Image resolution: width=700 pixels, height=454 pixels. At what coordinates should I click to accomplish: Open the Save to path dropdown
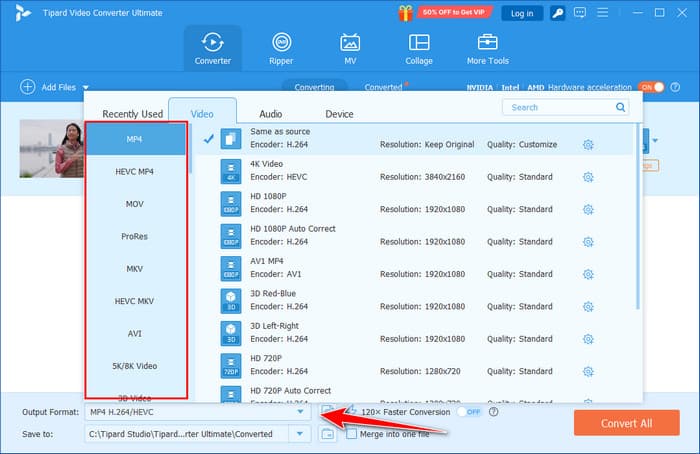coord(300,433)
